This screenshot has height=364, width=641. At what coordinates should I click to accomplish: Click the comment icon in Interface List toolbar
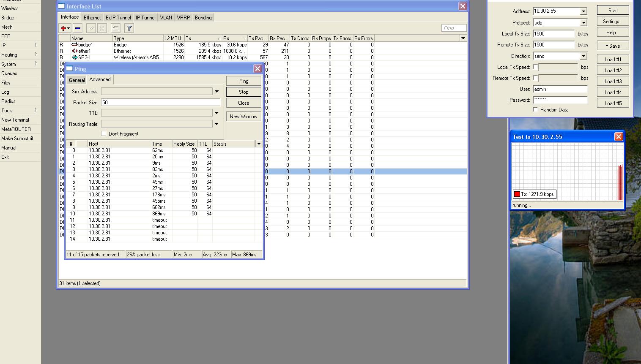115,28
